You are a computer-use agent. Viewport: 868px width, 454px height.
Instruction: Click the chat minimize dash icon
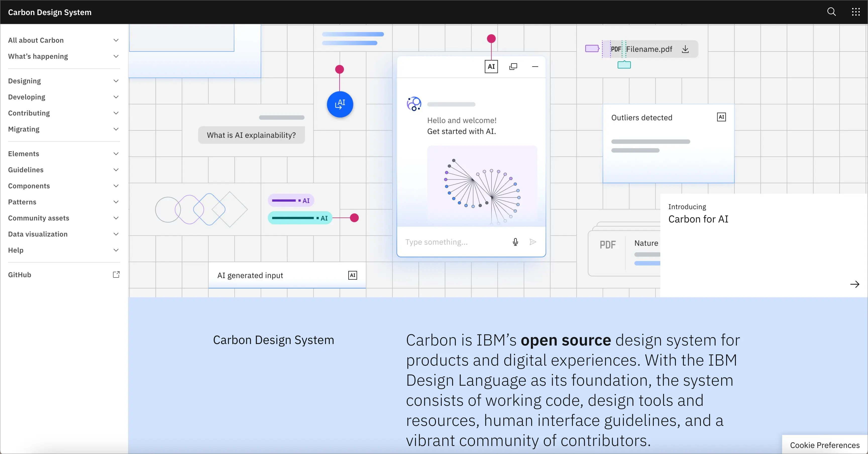click(x=535, y=66)
